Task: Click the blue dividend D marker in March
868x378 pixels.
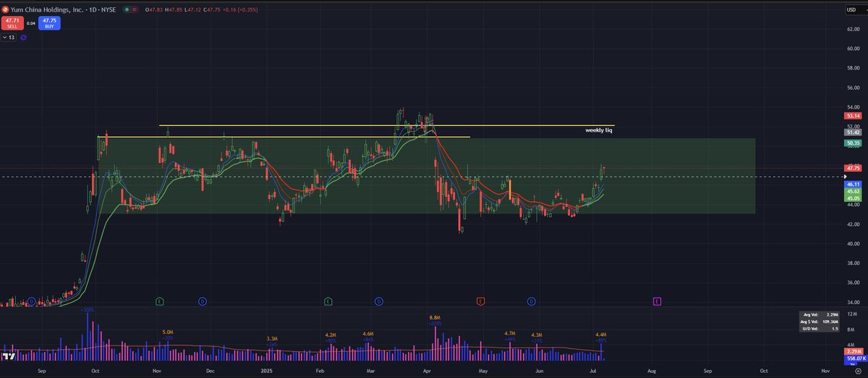Action: 378,300
